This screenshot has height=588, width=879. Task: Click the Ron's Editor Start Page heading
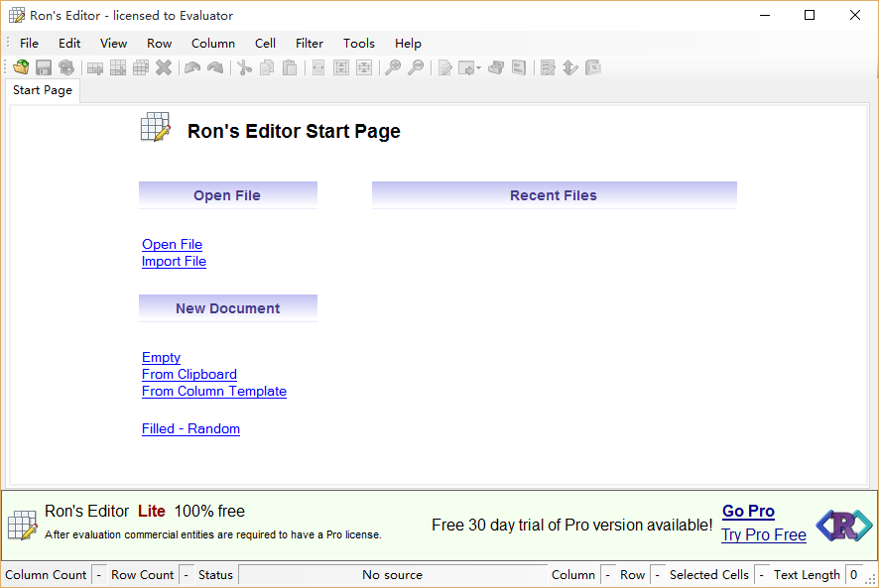pyautogui.click(x=294, y=131)
